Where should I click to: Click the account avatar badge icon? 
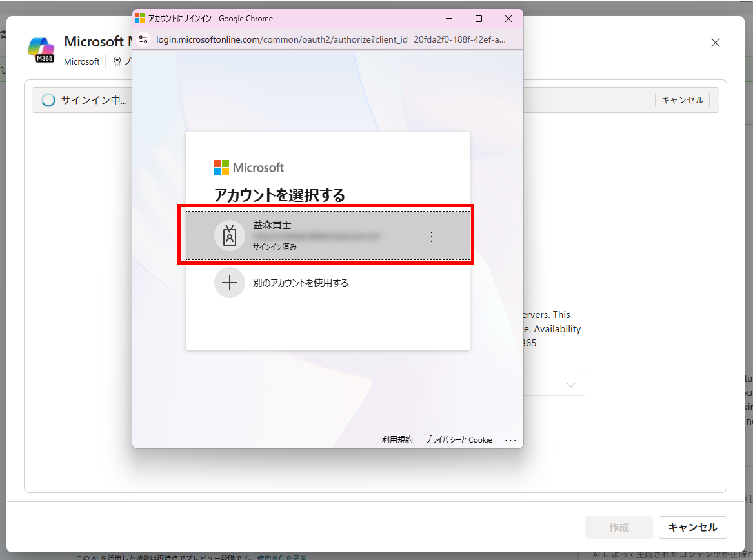coord(230,235)
